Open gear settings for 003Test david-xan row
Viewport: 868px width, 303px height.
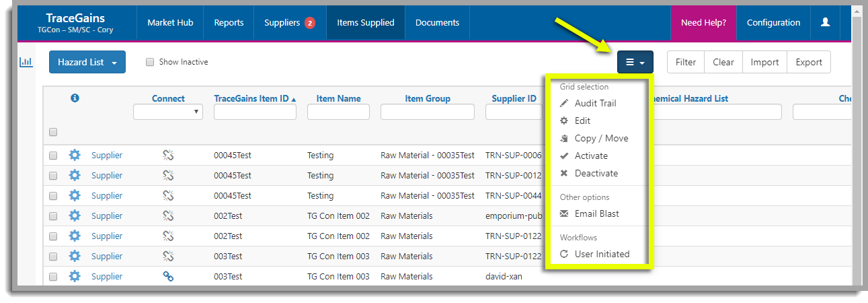[75, 276]
